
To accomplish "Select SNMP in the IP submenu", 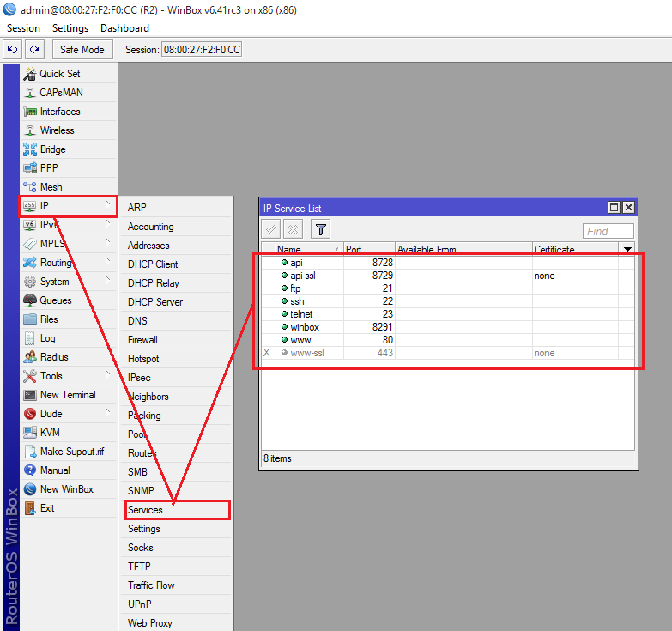I will click(176, 490).
